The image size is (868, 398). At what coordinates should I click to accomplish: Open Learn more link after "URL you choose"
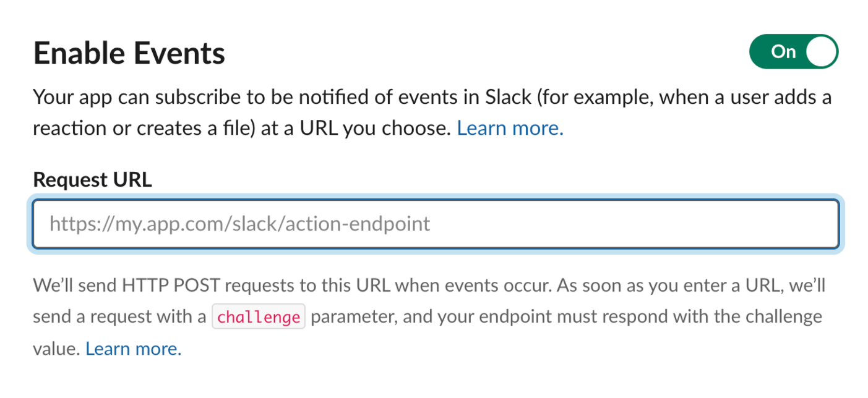click(510, 129)
